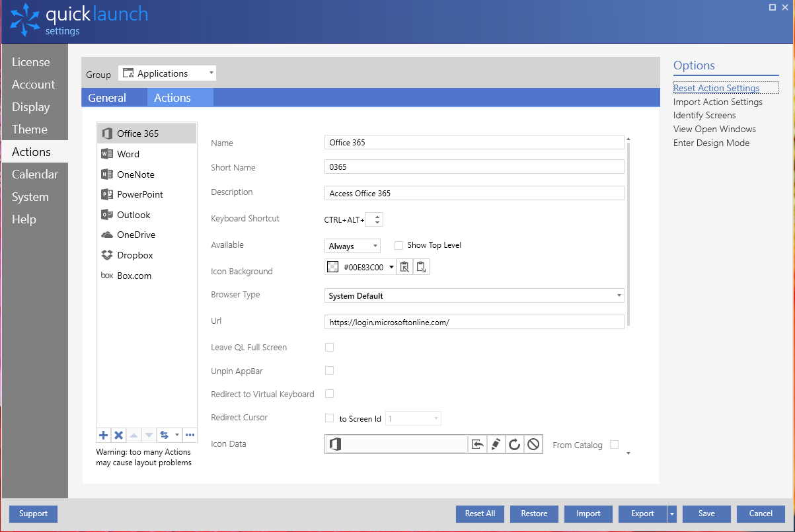Click the Cancel button
This screenshot has width=795, height=532.
tap(761, 513)
